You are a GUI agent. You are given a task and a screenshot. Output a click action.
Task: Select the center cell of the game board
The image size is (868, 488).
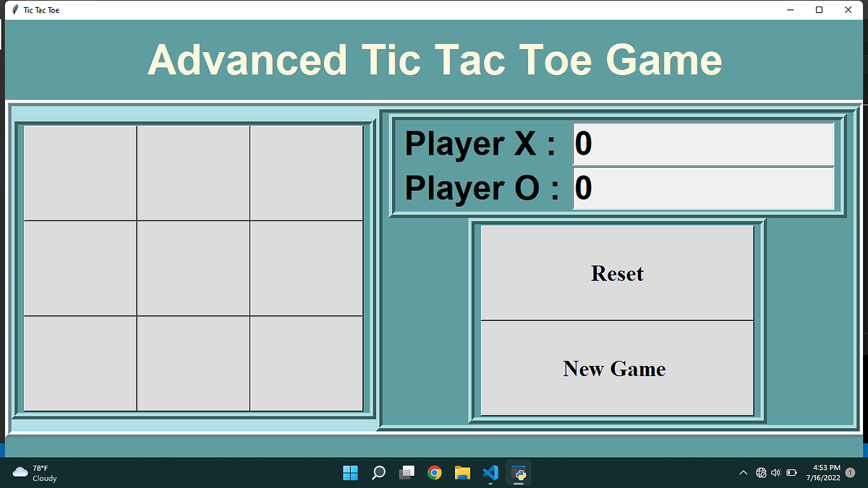tap(192, 268)
